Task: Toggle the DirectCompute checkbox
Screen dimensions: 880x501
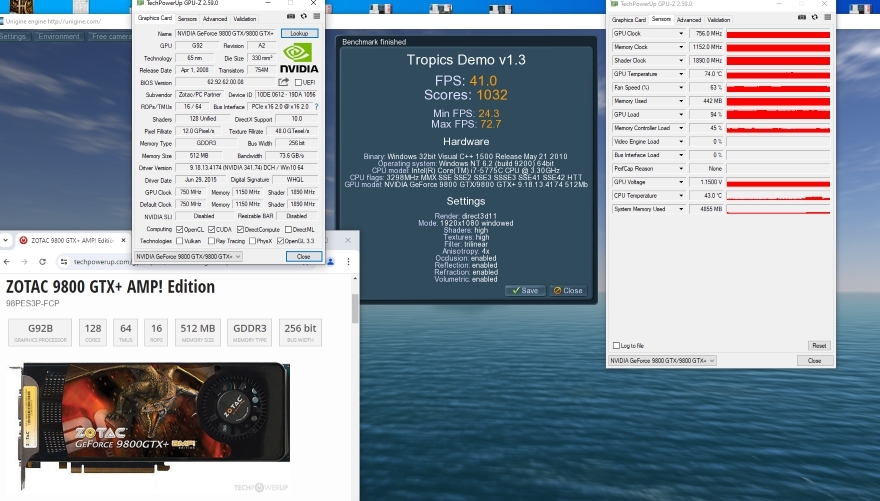Action: click(240, 229)
